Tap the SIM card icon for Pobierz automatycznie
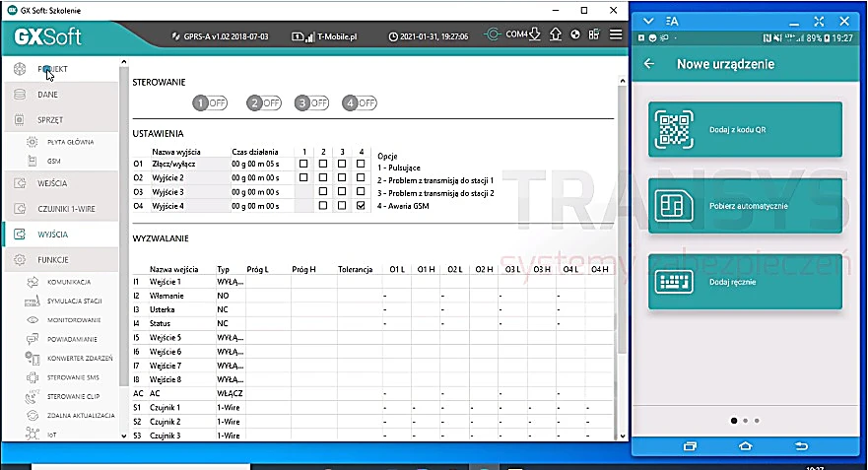This screenshot has height=470, width=868. pos(674,206)
